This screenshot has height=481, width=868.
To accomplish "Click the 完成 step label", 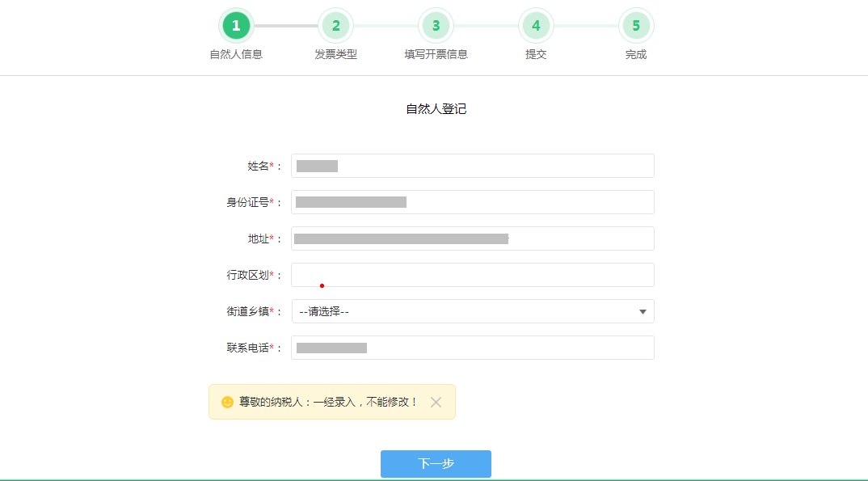I will click(x=636, y=55).
